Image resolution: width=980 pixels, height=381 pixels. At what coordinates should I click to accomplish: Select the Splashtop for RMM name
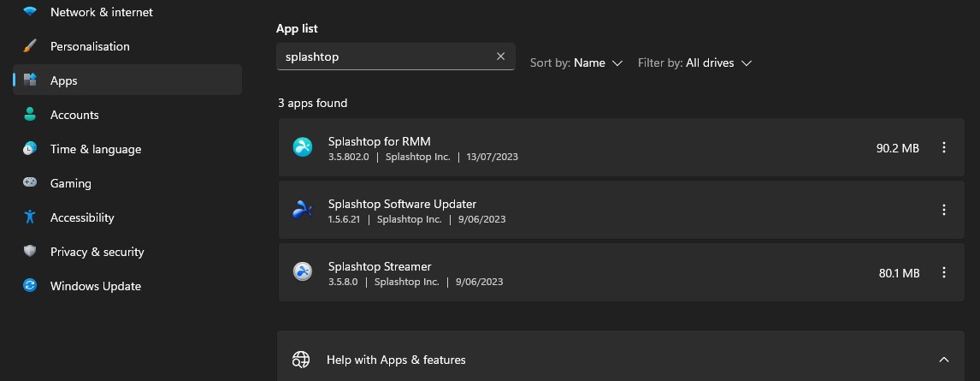click(380, 141)
